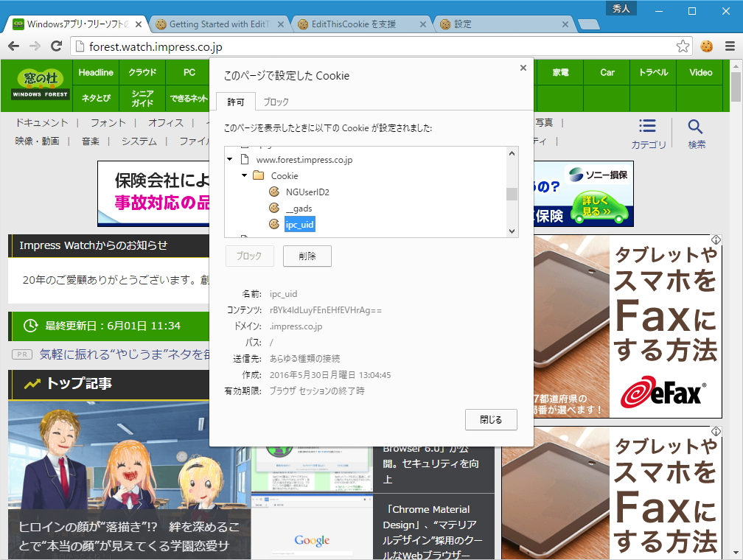Click the browser forward arrow
The image size is (743, 560).
point(35,46)
